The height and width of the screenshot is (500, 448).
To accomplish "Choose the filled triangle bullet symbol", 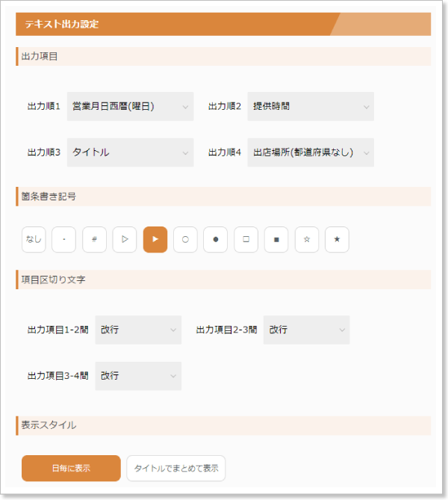I will click(x=155, y=239).
